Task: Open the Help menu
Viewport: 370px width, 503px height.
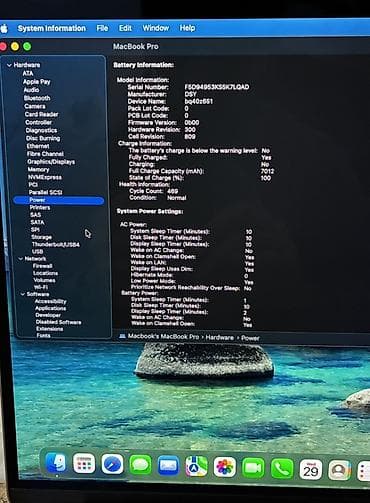Action: [187, 28]
